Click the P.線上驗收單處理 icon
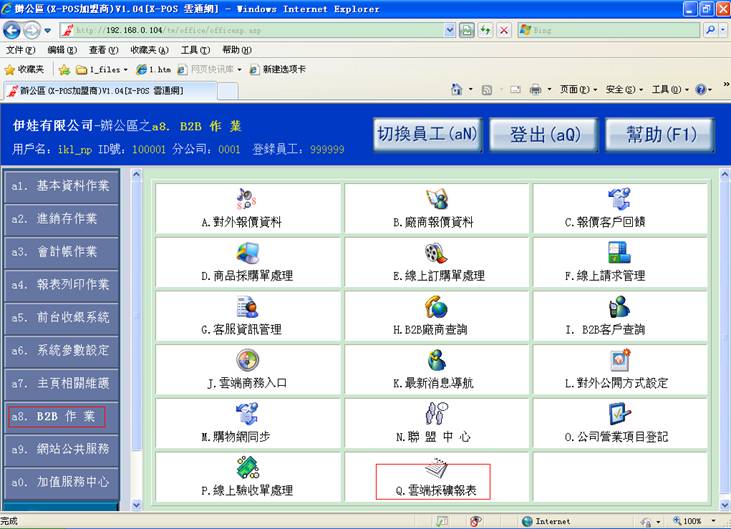Viewport: 731px width, 529px height. pyautogui.click(x=246, y=468)
